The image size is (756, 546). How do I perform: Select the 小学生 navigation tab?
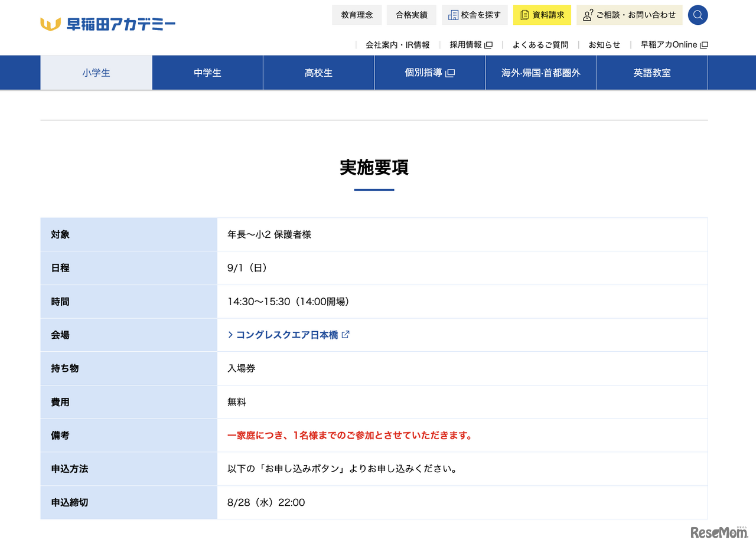(x=96, y=73)
